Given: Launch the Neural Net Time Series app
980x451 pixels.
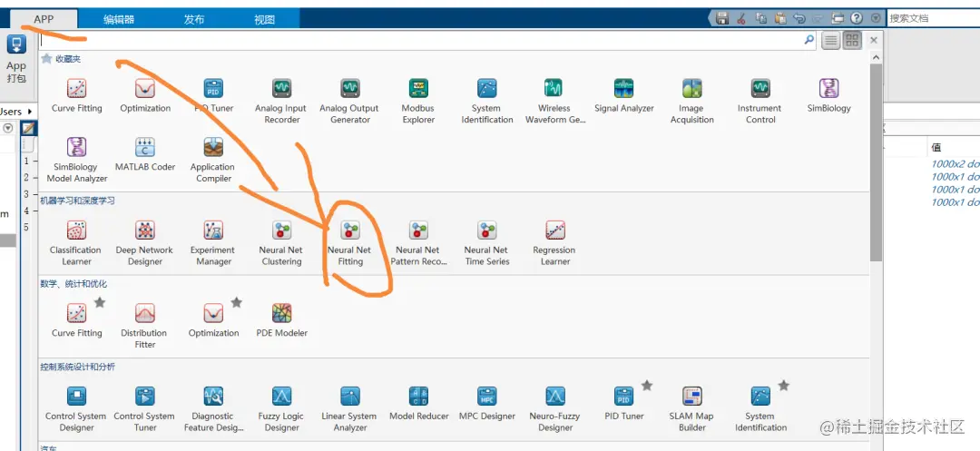Looking at the screenshot, I should (x=487, y=243).
